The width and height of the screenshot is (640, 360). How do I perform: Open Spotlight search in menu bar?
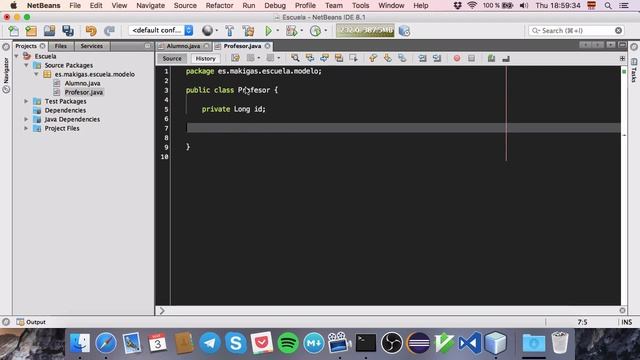click(x=608, y=6)
